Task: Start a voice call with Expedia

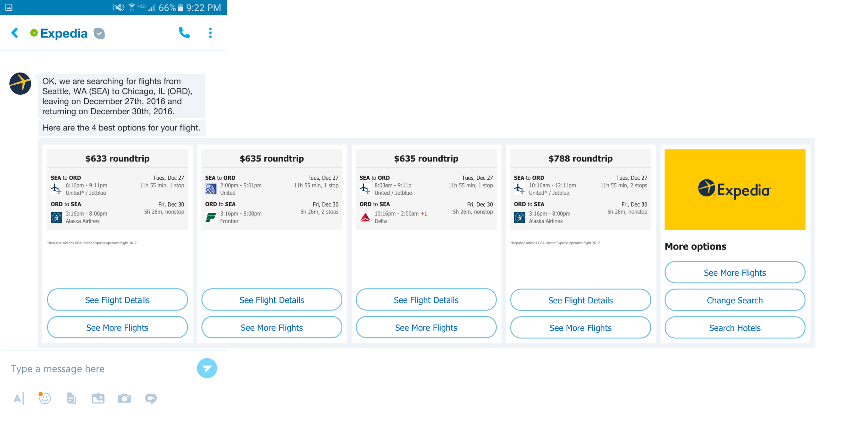Action: (184, 33)
